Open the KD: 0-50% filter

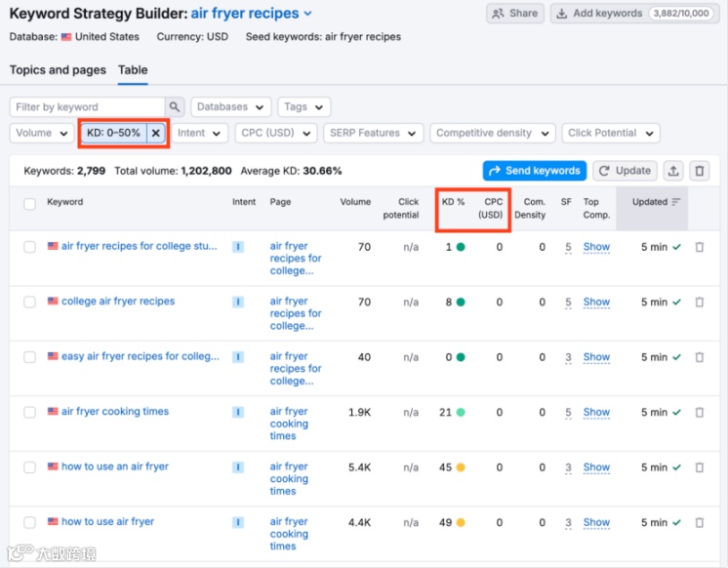[x=114, y=134]
